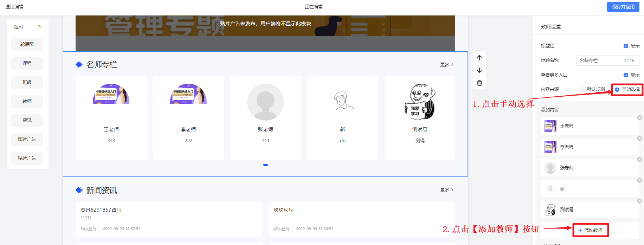Select the 测试号 teacher card

point(420,118)
